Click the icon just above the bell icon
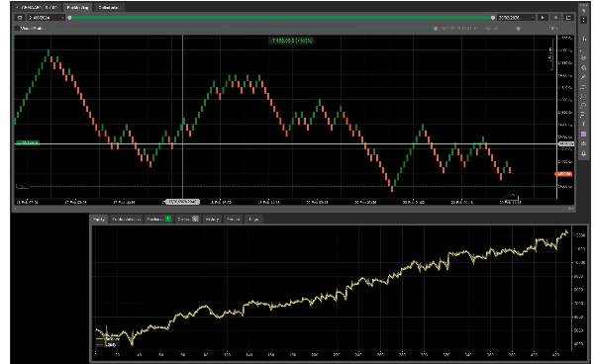Image resolution: width=594 pixels, height=364 pixels. (x=584, y=143)
